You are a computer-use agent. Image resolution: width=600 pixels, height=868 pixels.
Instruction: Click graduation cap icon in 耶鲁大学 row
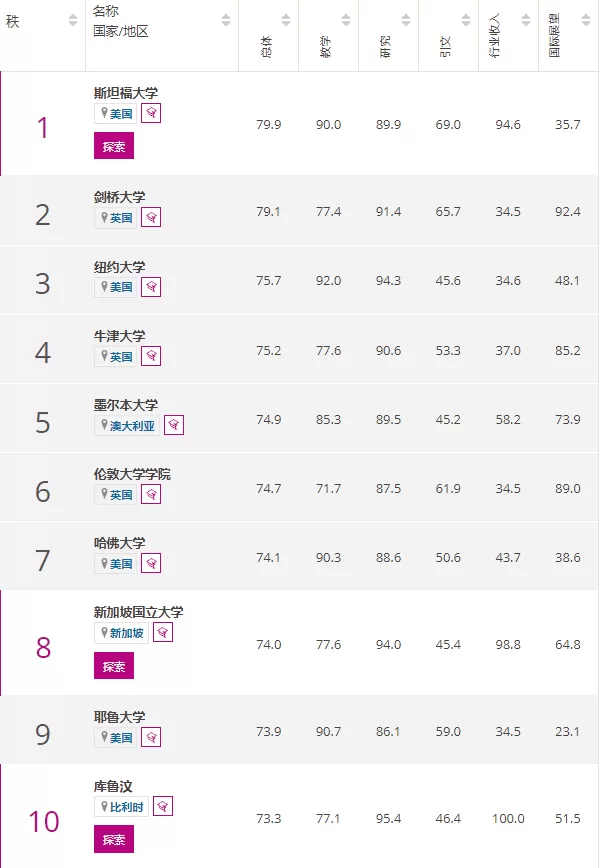[x=151, y=737]
